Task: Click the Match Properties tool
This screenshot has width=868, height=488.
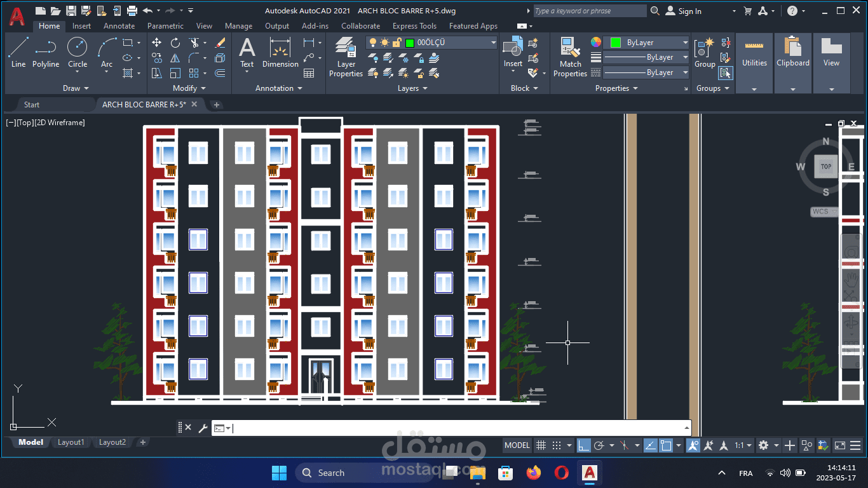Action: [570, 57]
